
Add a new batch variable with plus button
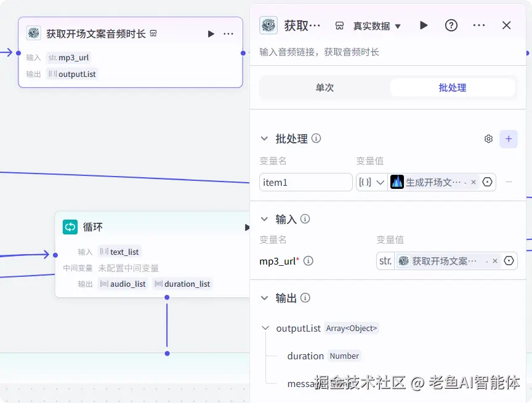tap(508, 139)
